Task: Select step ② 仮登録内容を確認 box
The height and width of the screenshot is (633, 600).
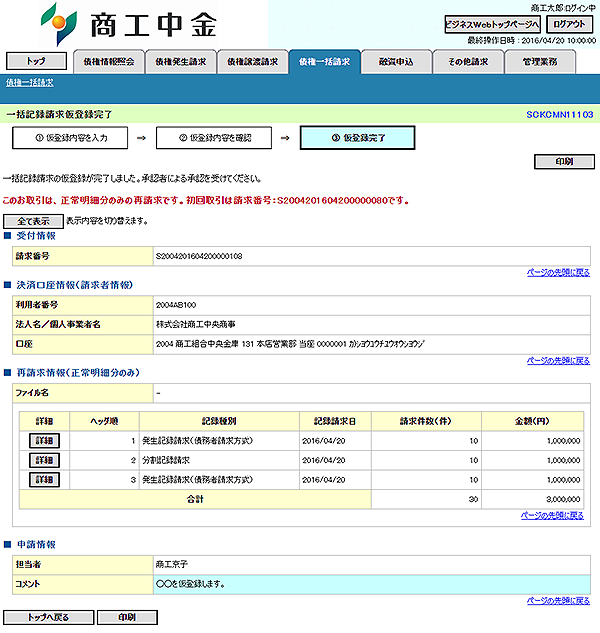Action: pyautogui.click(x=214, y=138)
